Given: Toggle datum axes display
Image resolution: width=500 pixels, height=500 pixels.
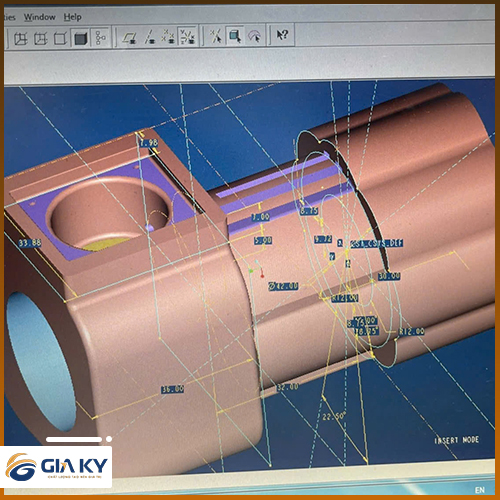Looking at the screenshot, I should point(149,37).
